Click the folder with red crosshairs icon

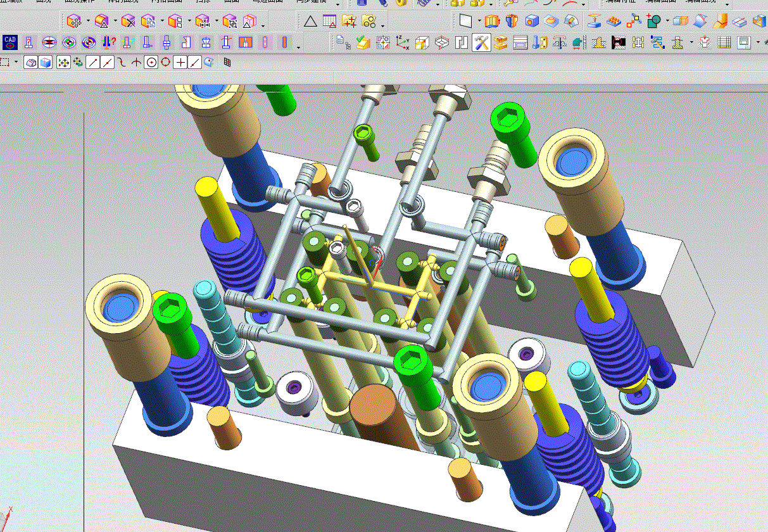(349, 22)
